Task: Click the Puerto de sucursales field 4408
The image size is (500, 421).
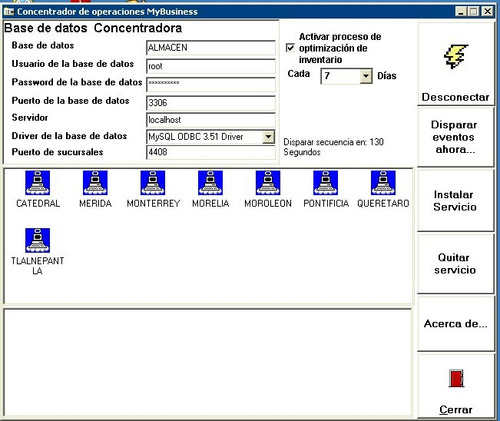Action: [211, 152]
